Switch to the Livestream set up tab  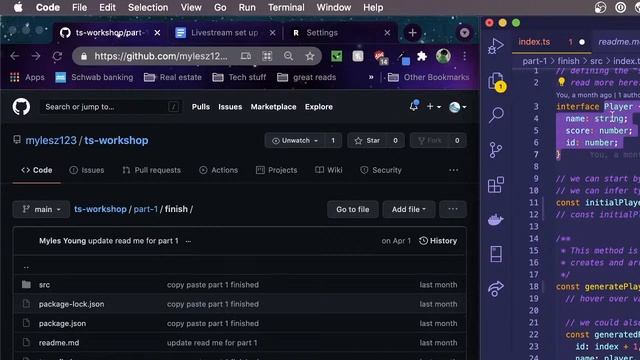coord(224,33)
